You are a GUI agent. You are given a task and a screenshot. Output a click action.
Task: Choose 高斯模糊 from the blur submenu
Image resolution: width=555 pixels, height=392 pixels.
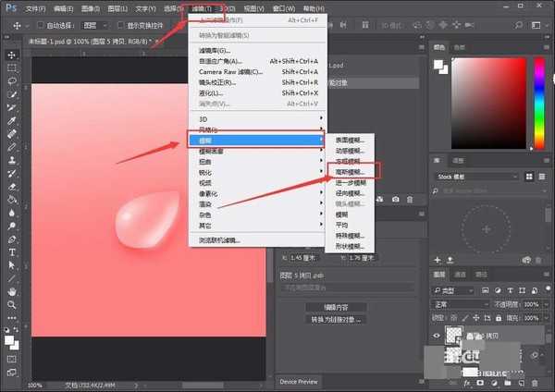(351, 172)
